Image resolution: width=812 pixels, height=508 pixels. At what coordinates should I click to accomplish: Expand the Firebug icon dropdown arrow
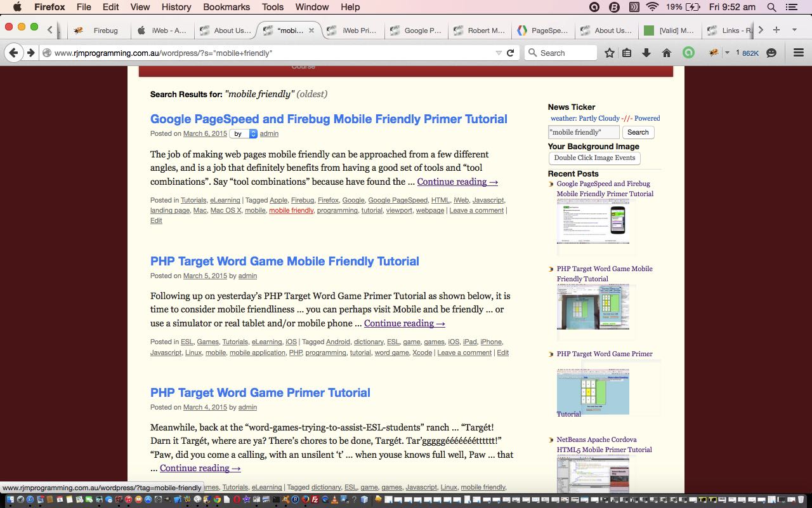727,53
